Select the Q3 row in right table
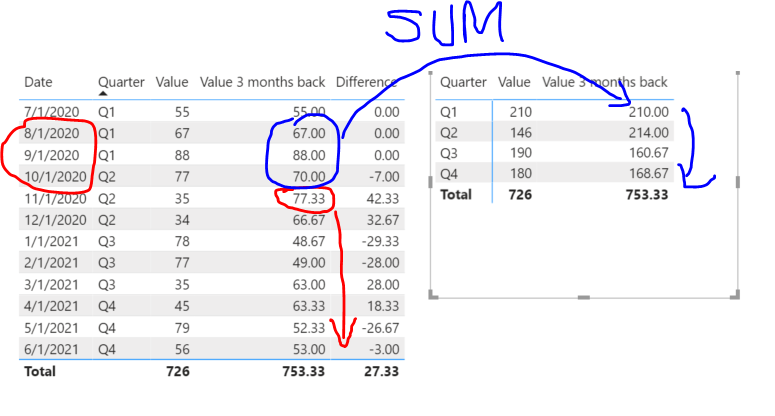 tap(554, 153)
